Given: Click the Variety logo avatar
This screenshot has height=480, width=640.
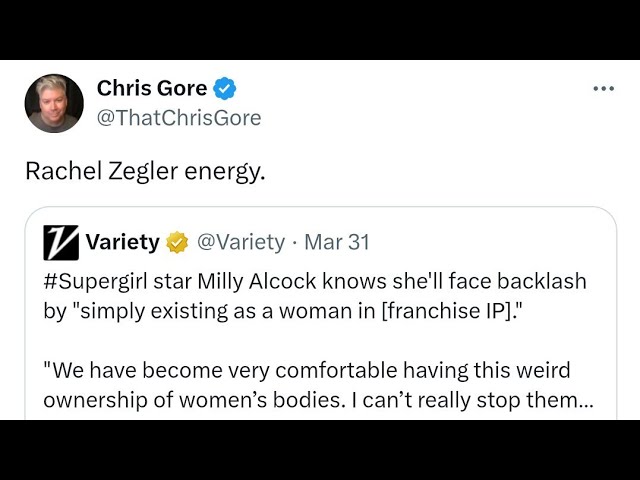Looking at the screenshot, I should coord(61,242).
